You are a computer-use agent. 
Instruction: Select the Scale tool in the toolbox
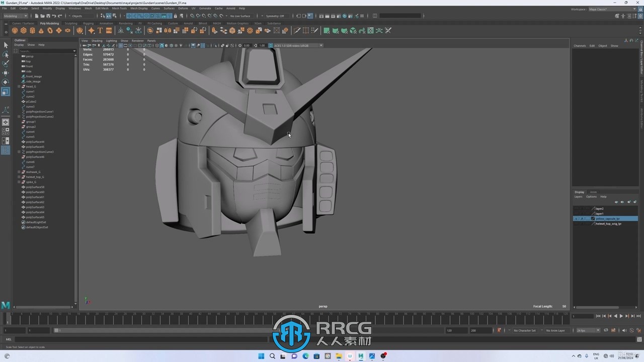tap(6, 92)
